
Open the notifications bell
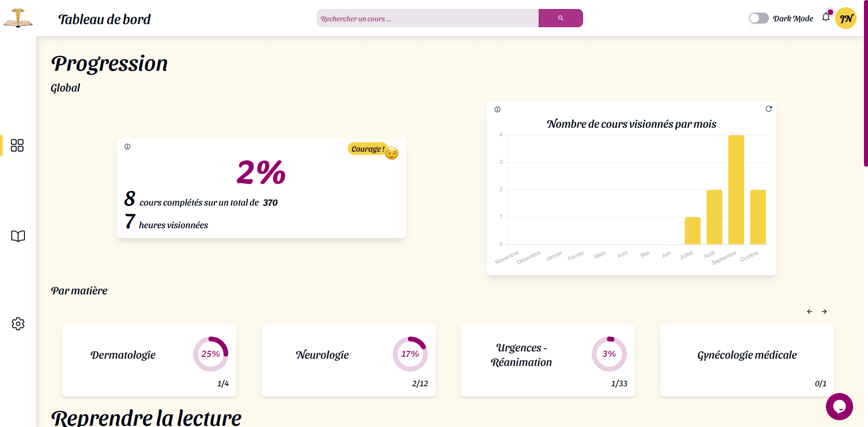pyautogui.click(x=826, y=17)
